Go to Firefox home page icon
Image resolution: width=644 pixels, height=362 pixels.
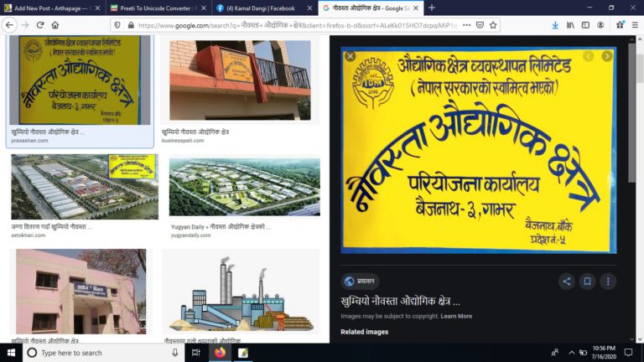(x=55, y=25)
